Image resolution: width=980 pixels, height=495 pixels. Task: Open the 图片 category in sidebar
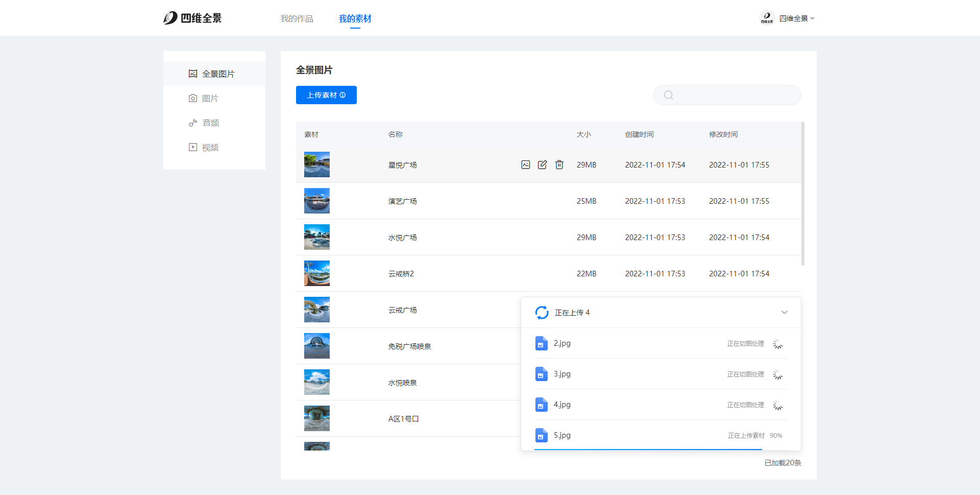coord(210,98)
